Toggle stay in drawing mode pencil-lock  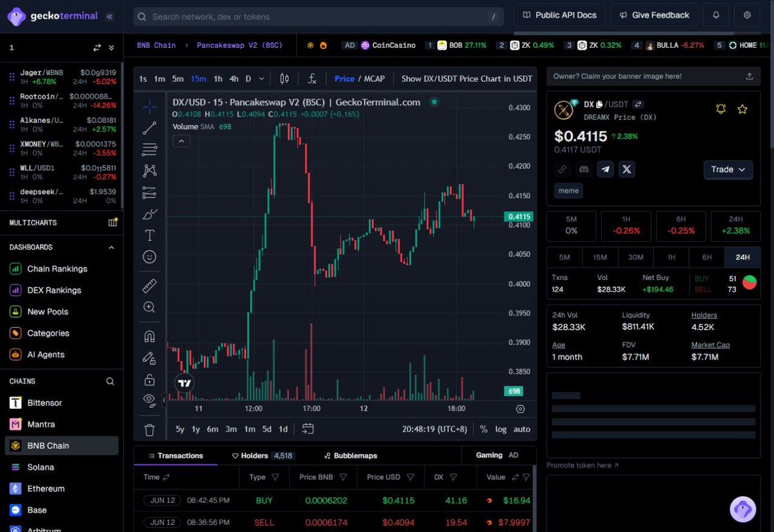tap(150, 357)
